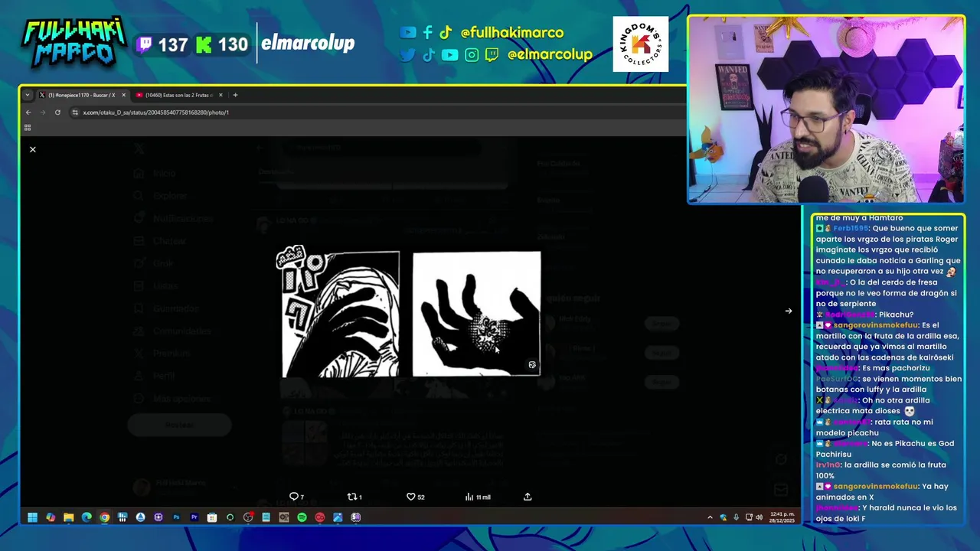Viewport: 980px width, 551px height.
Task: Open the taskbar clock showing 12:41 p. m.
Action: [x=781, y=517]
